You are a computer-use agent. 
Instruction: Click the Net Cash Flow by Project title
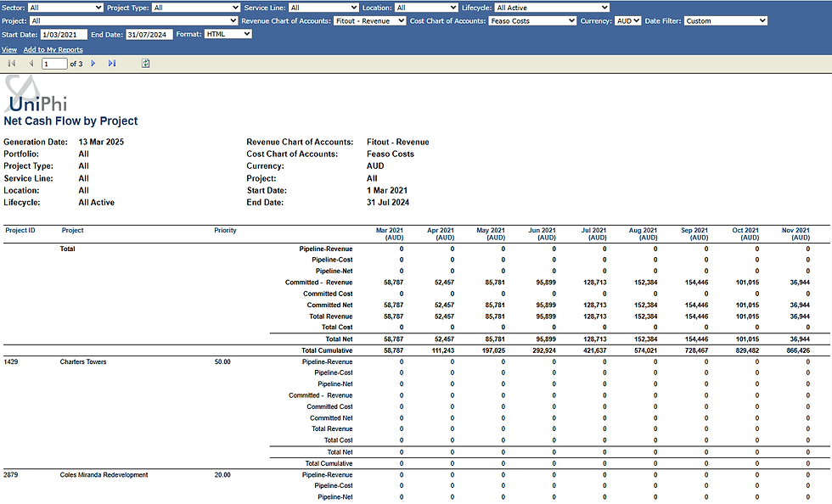pos(70,121)
